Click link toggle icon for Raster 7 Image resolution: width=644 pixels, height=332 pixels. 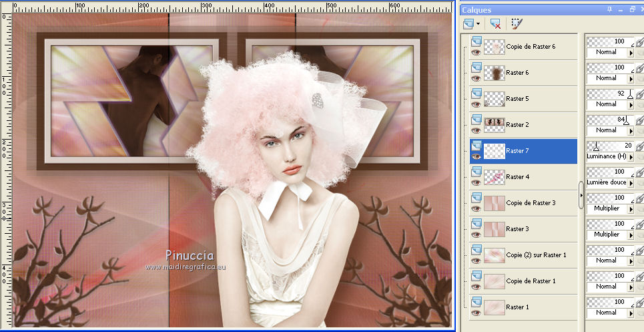point(640,147)
